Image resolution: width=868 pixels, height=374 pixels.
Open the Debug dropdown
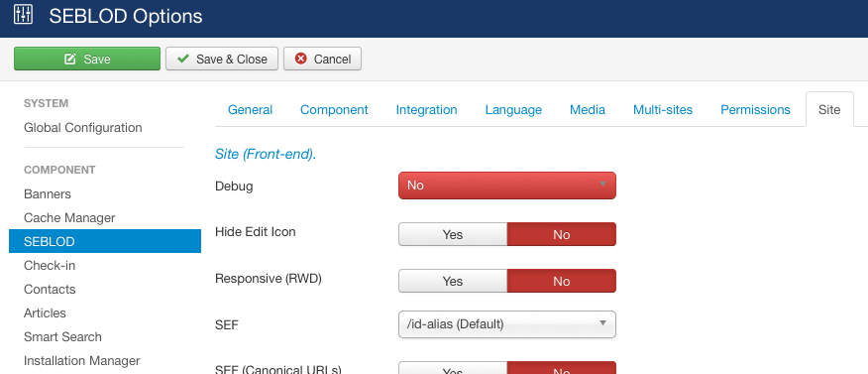507,186
